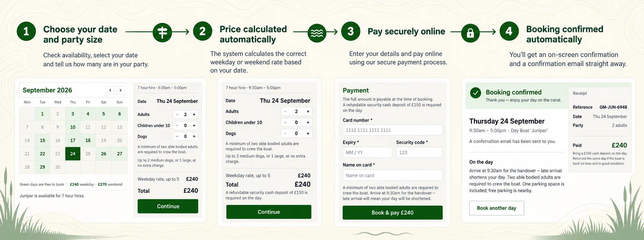This screenshot has width=644, height=240.
Task: Click the step 4 number badge
Action: coord(509,31)
